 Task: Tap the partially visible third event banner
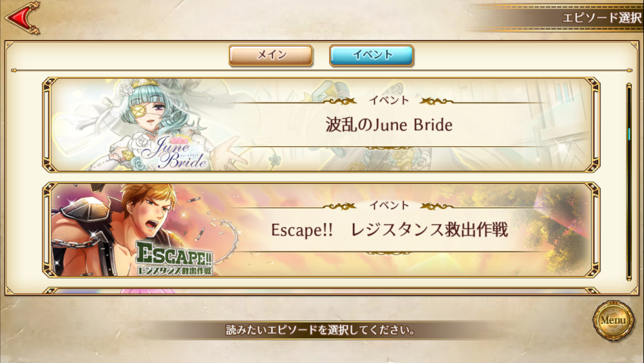point(321,290)
